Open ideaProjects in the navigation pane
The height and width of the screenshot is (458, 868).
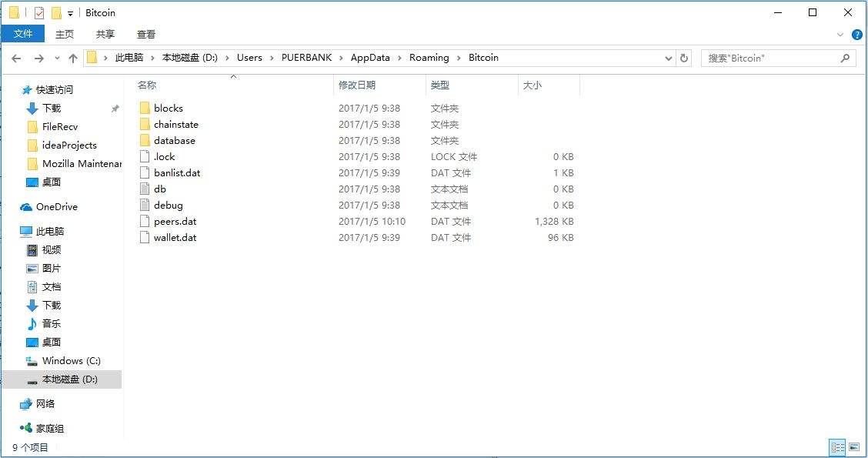[x=69, y=145]
